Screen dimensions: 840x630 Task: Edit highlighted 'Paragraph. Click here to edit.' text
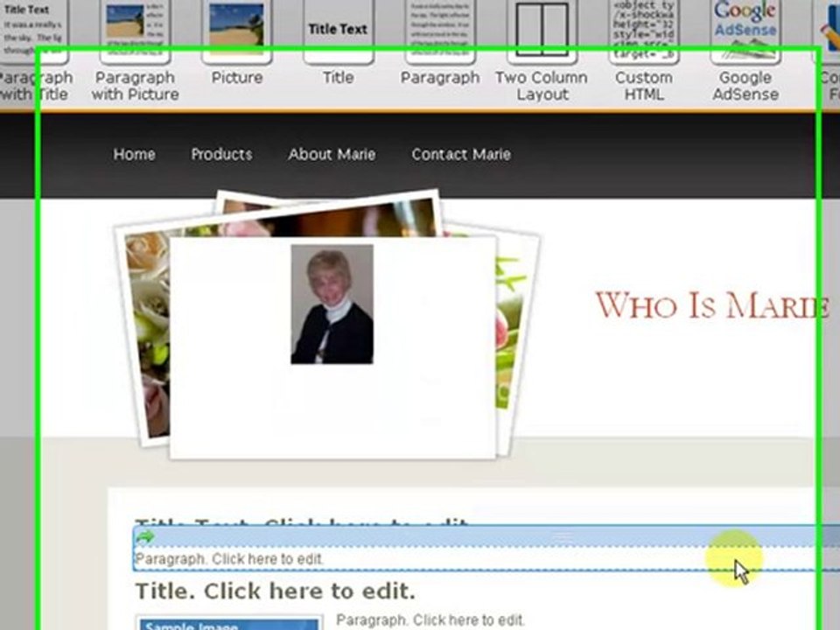point(228,559)
